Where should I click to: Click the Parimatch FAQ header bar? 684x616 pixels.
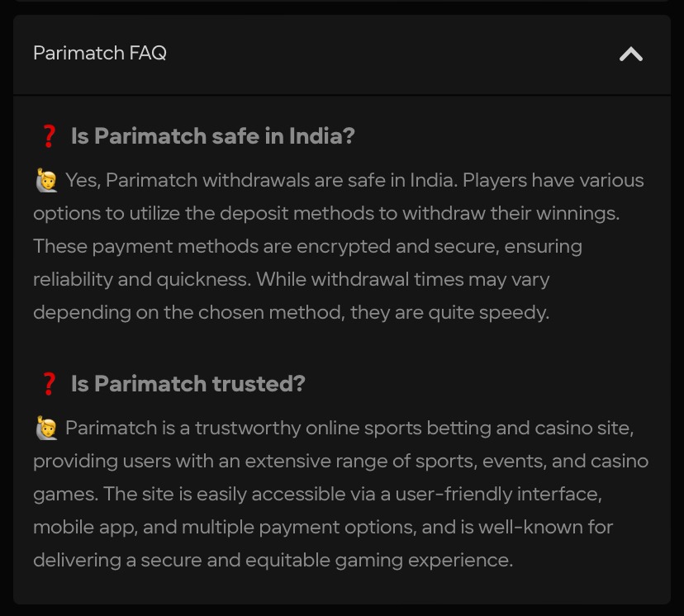(342, 54)
